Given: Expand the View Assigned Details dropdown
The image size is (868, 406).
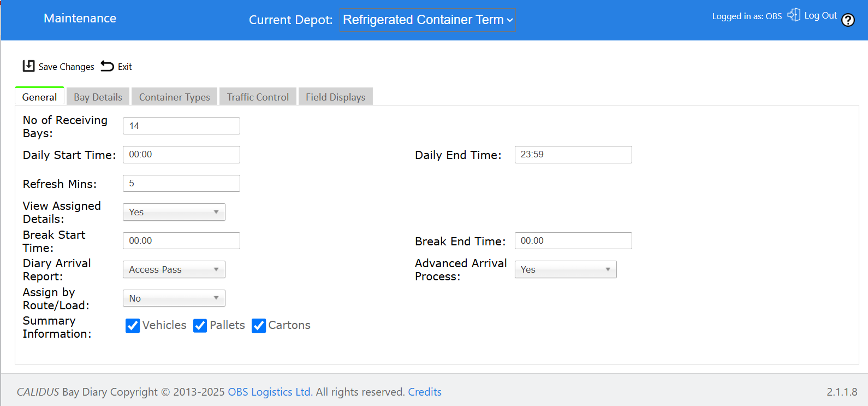Looking at the screenshot, I should click(x=174, y=212).
